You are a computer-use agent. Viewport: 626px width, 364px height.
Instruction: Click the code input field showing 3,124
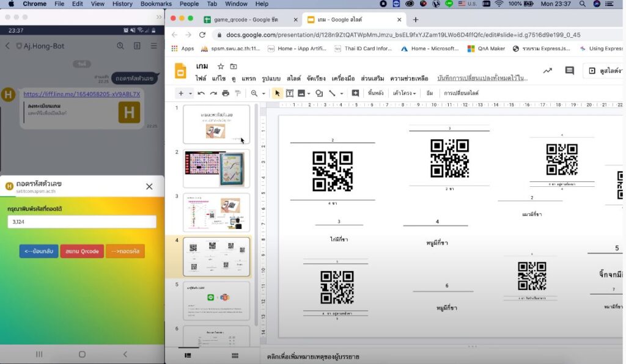pos(82,222)
